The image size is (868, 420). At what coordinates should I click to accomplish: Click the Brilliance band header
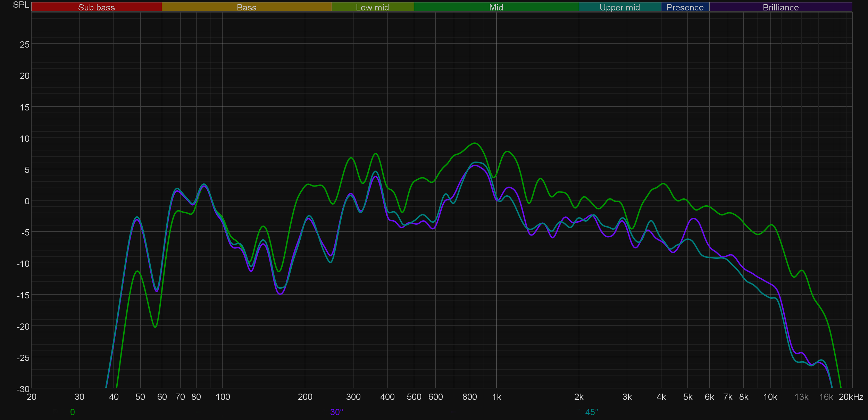coord(781,7)
